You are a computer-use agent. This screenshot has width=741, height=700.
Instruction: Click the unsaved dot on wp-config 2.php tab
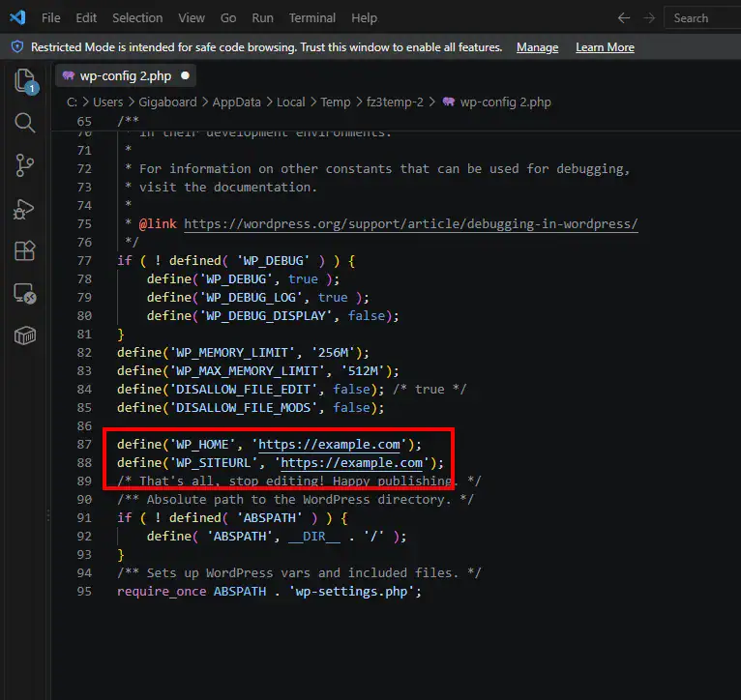(186, 75)
